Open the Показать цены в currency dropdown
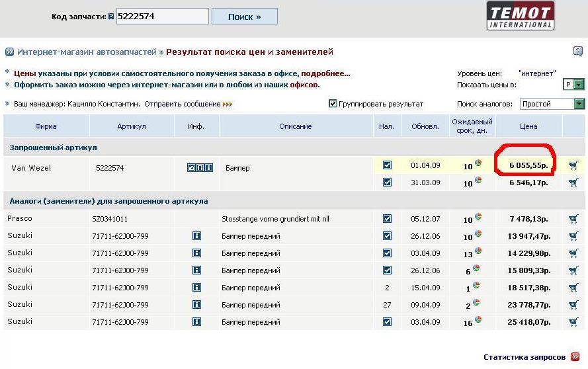 (573, 85)
